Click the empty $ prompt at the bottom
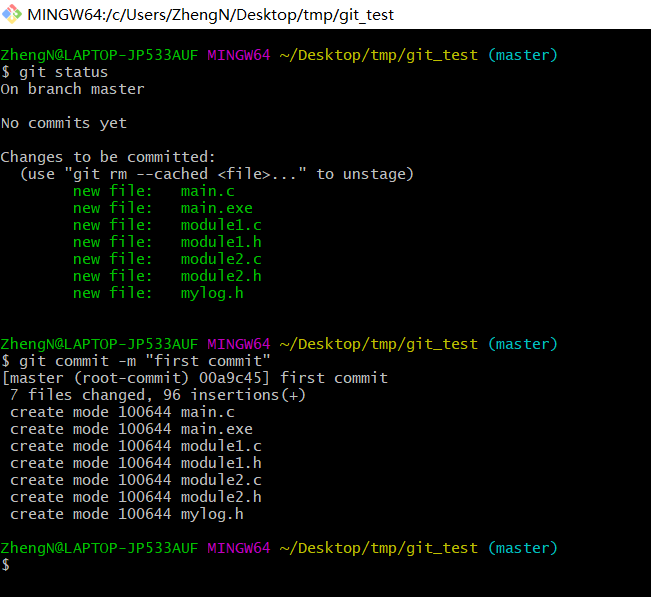 coord(6,565)
